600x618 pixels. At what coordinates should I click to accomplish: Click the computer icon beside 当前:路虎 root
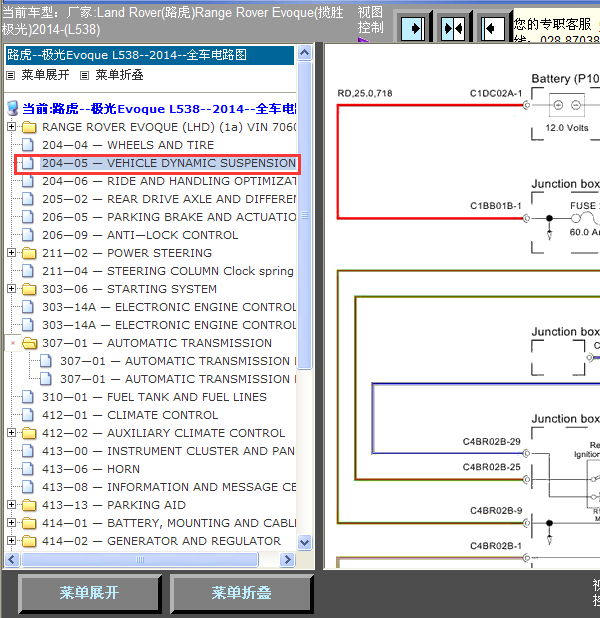[x=13, y=108]
